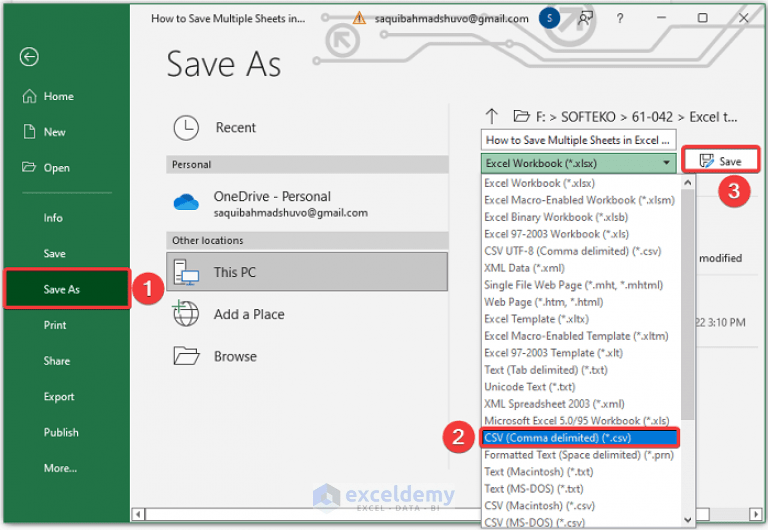Choose Excel 97-2003 Workbook (*.xls)
Viewport: 768px width, 530px height.
(581, 234)
